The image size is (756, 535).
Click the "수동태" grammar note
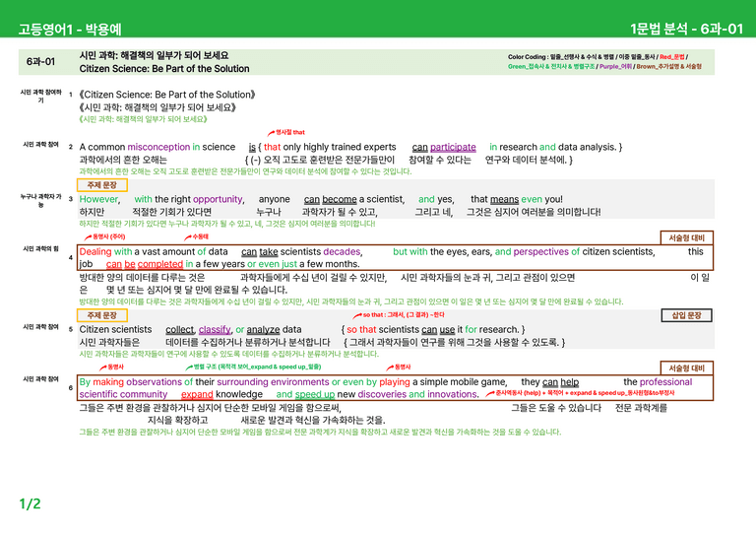pyautogui.click(x=200, y=236)
